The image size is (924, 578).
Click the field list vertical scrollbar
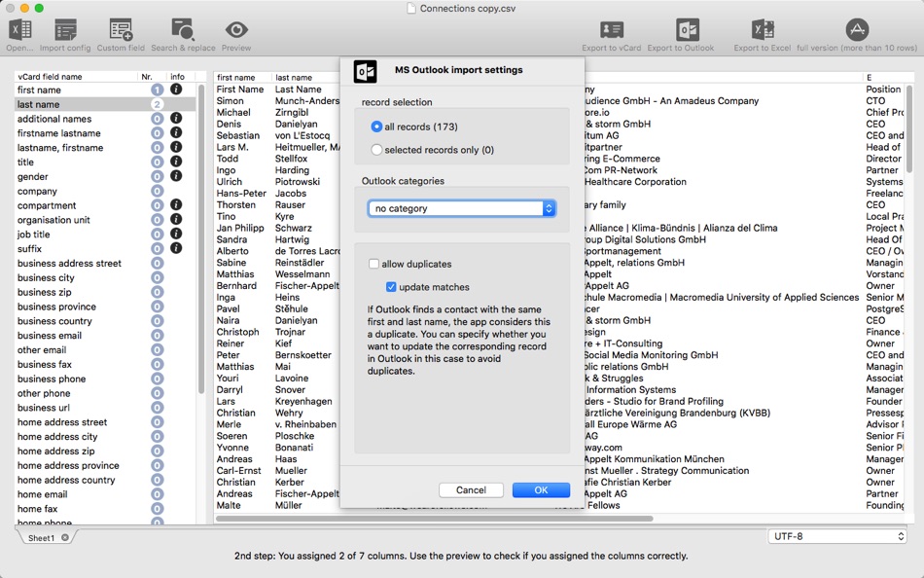(x=201, y=238)
